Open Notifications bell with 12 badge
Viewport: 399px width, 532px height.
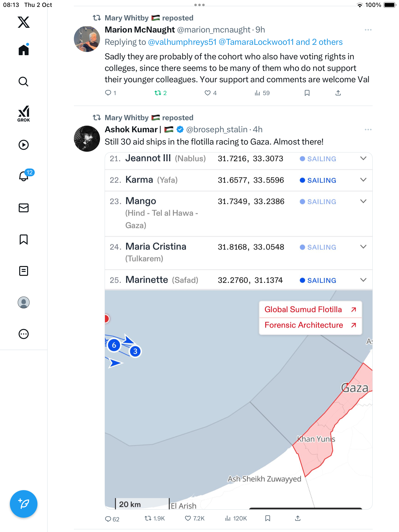tap(24, 176)
